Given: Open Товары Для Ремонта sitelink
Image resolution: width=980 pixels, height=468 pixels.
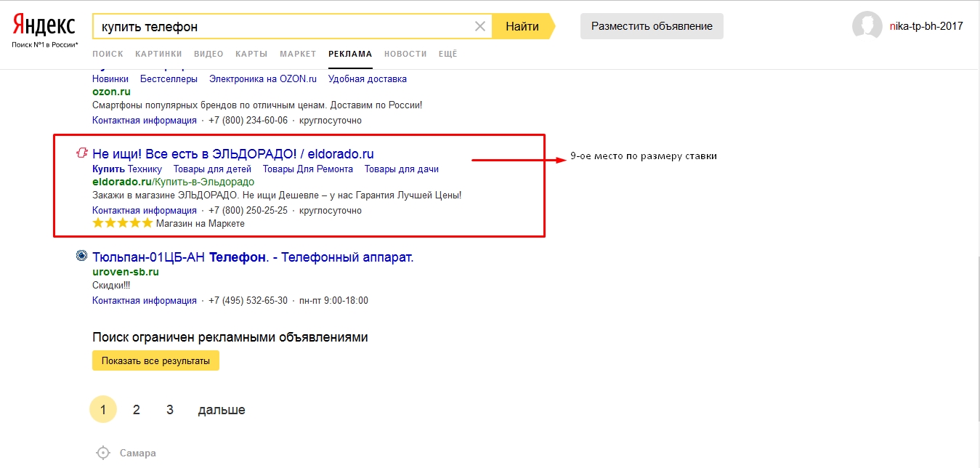Looking at the screenshot, I should point(308,169).
